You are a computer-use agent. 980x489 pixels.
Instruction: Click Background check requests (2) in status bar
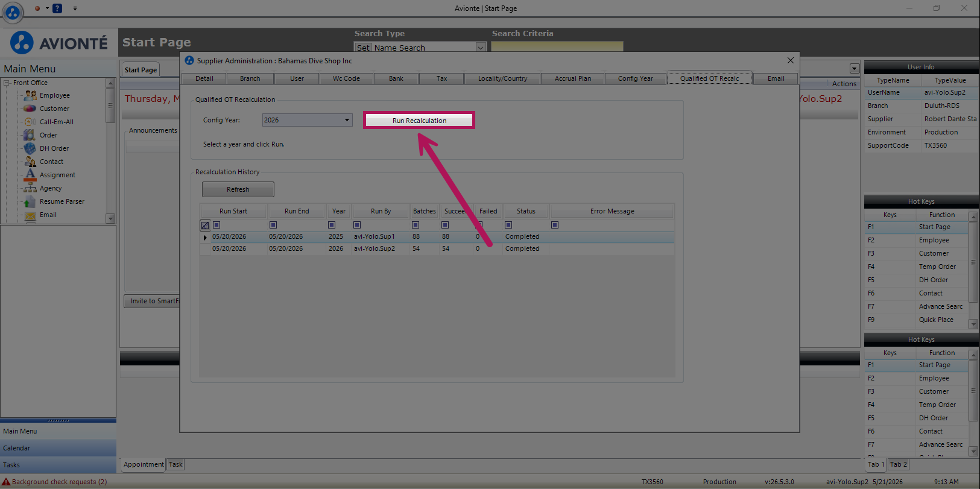click(59, 482)
